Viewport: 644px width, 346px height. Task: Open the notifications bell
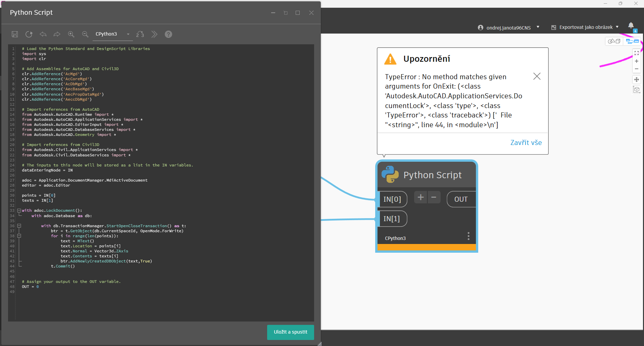pyautogui.click(x=631, y=26)
